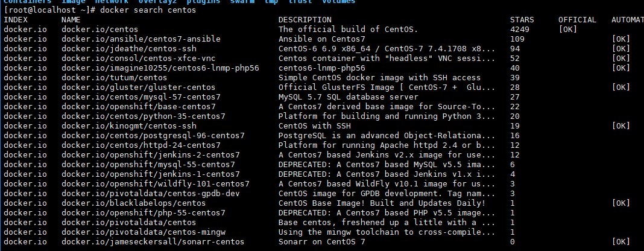The height and width of the screenshot is (251, 644).
Task: Click the stars value 39
Action: (x=514, y=78)
